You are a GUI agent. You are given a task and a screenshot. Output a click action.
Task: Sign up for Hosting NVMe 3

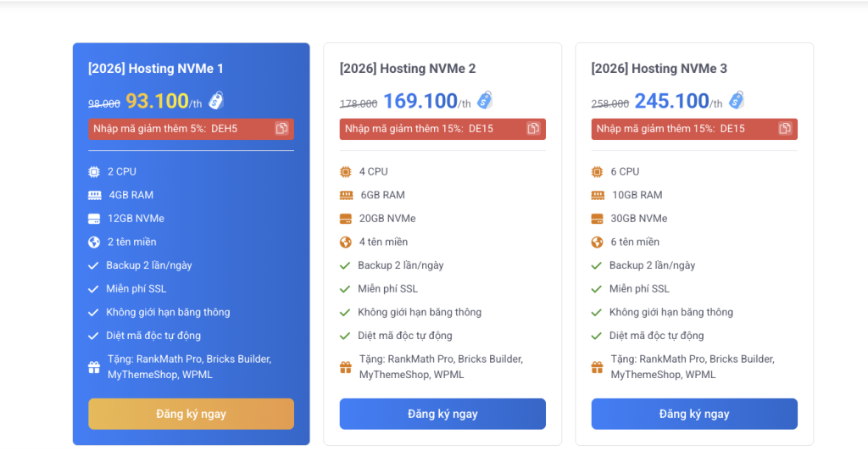(694, 414)
